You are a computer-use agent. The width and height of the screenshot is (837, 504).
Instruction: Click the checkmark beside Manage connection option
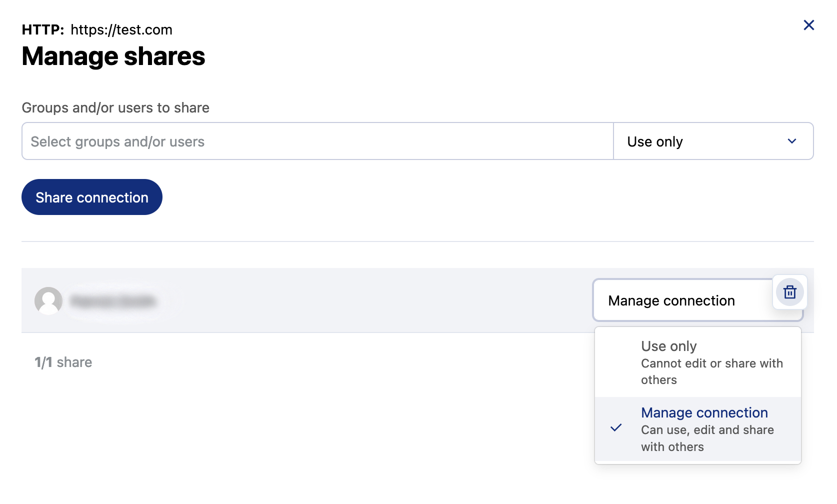point(616,428)
